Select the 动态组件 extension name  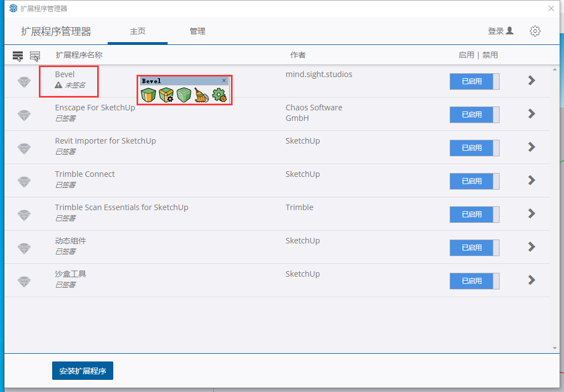point(70,241)
